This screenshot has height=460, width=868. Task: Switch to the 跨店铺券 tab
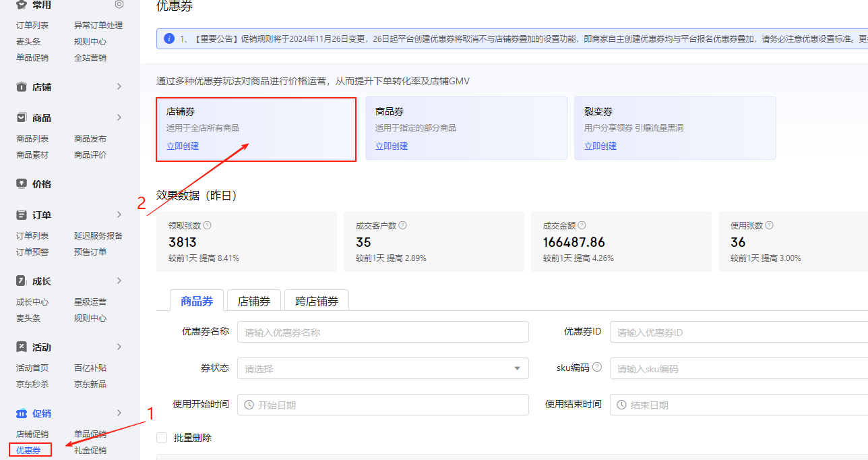pos(317,301)
